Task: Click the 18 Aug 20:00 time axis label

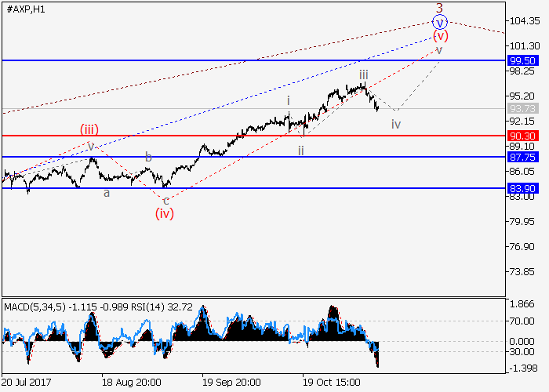Action: point(133,383)
